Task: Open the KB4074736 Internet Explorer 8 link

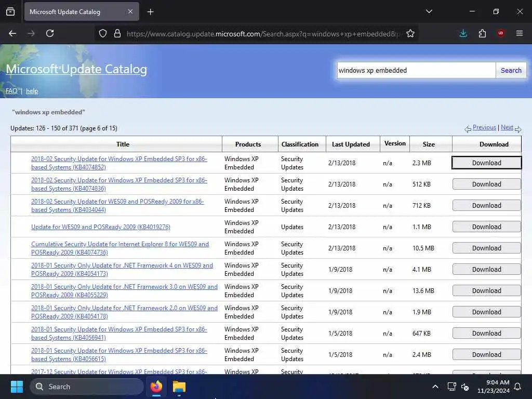Action: click(120, 248)
